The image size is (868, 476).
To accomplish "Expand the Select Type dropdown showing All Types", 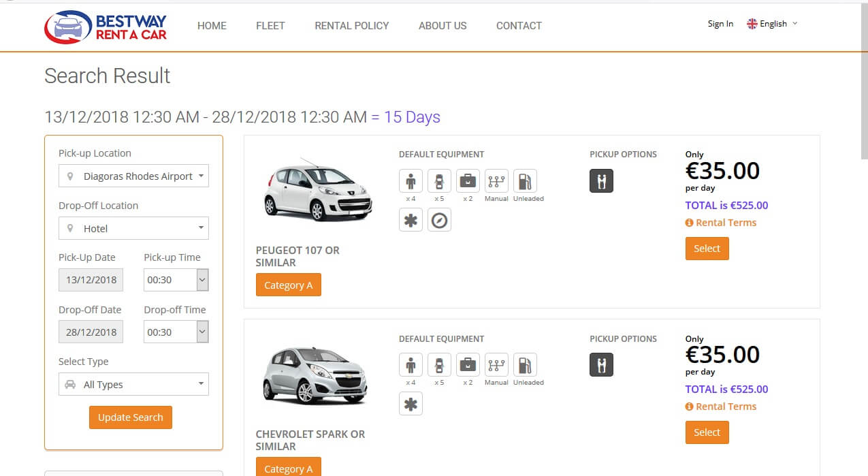I will click(133, 384).
